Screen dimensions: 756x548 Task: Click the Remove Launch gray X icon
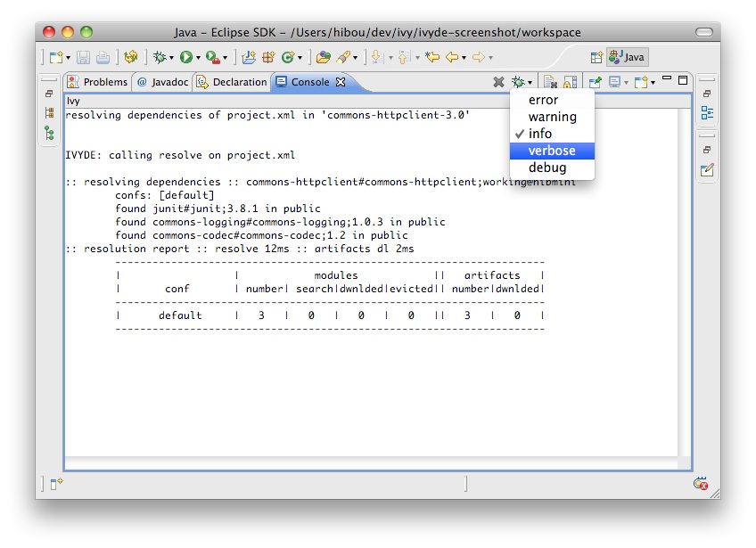(498, 82)
